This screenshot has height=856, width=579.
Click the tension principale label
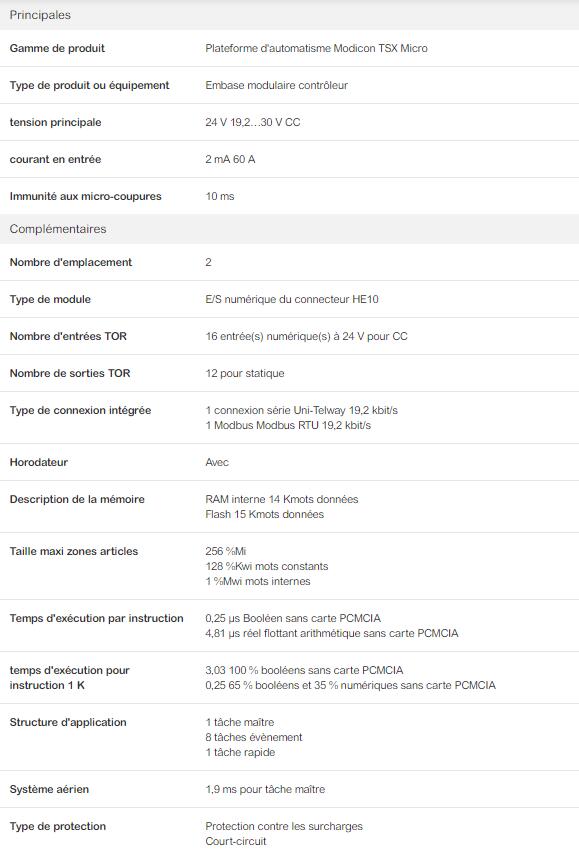pyautogui.click(x=56, y=122)
